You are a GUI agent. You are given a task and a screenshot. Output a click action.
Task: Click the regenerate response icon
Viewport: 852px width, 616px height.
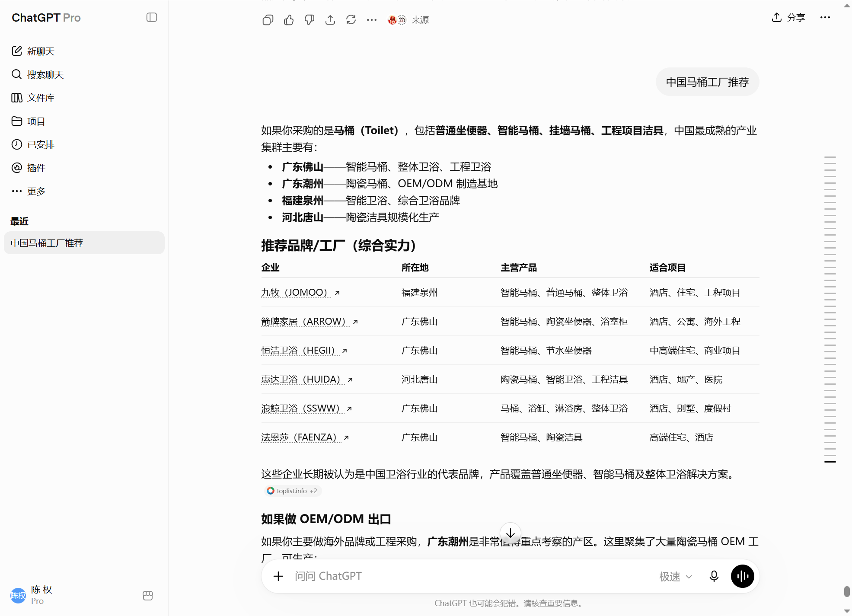tap(351, 20)
